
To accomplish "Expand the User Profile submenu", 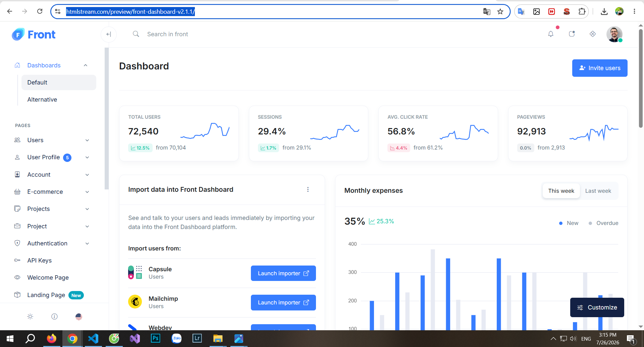I will (x=87, y=157).
